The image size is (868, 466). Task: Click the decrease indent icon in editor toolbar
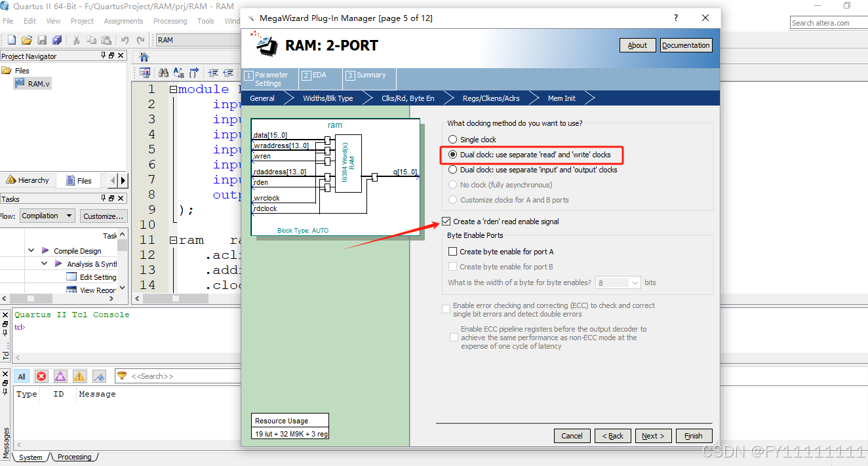[228, 73]
